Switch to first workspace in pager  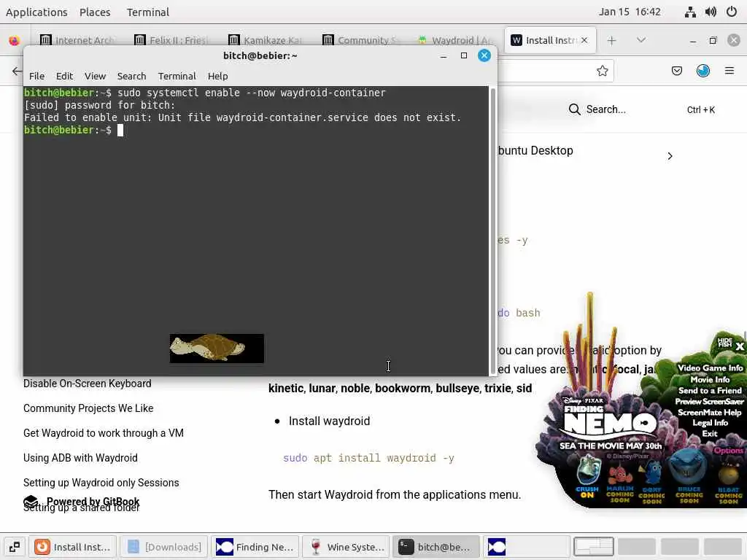594,547
